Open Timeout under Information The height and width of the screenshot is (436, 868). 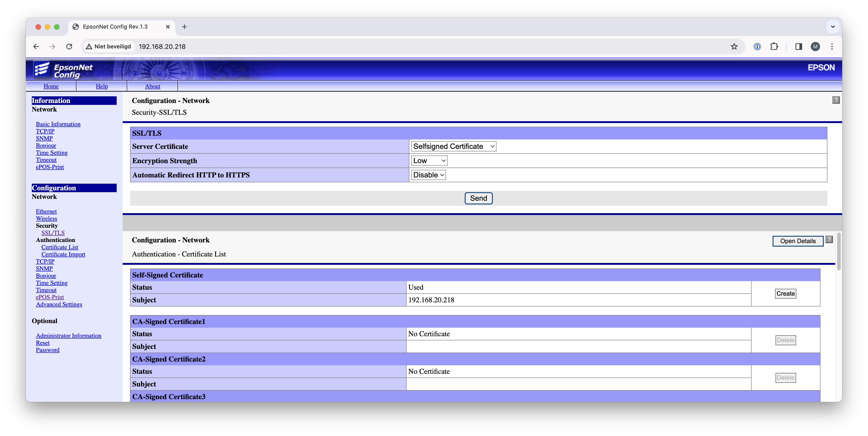click(x=46, y=160)
